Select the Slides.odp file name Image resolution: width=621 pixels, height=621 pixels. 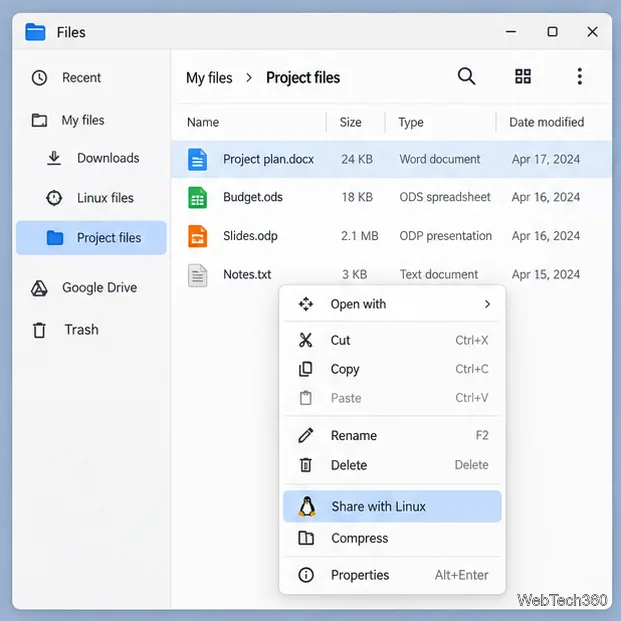click(x=250, y=236)
